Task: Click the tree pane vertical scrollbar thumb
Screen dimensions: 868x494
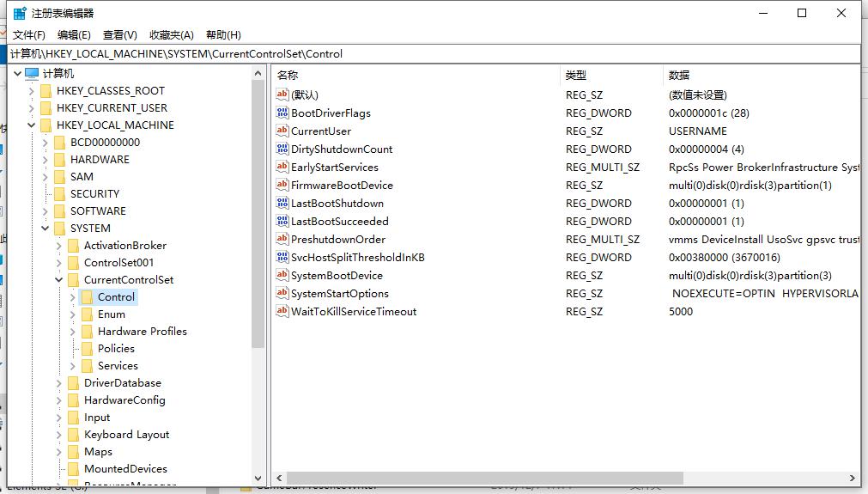Action: tap(258, 214)
